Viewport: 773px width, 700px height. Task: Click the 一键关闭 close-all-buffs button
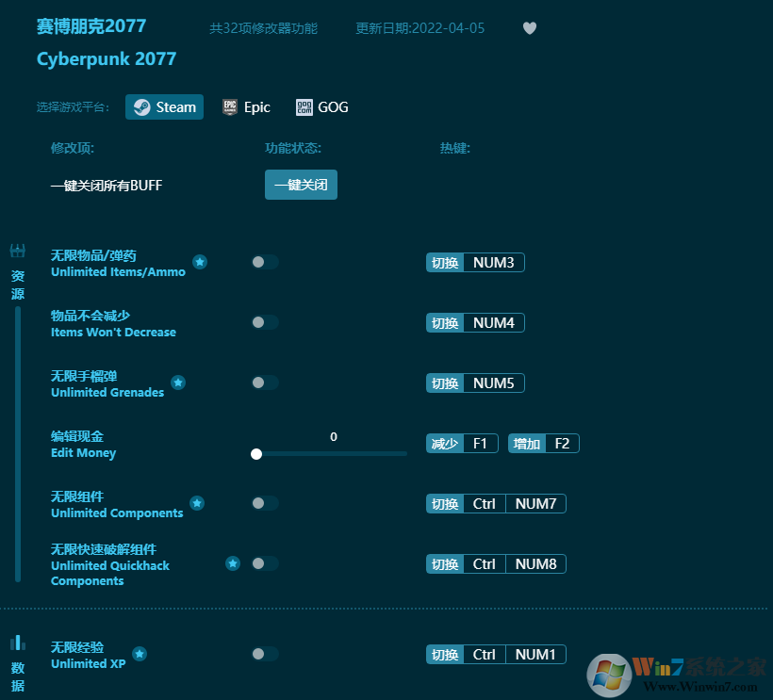(x=301, y=185)
